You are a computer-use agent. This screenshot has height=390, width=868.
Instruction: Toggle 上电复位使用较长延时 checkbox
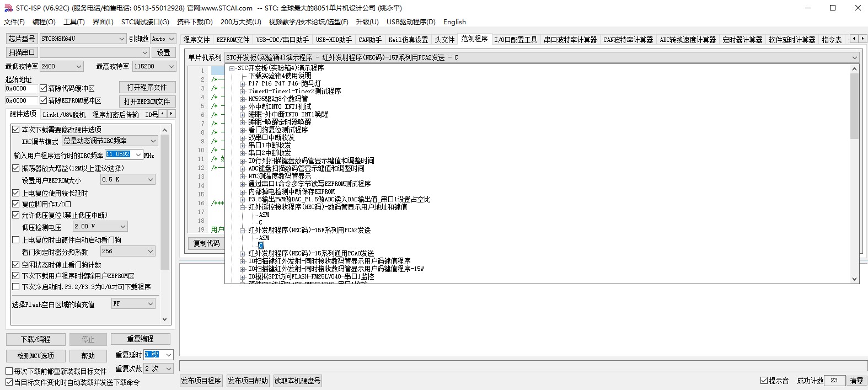(x=16, y=193)
